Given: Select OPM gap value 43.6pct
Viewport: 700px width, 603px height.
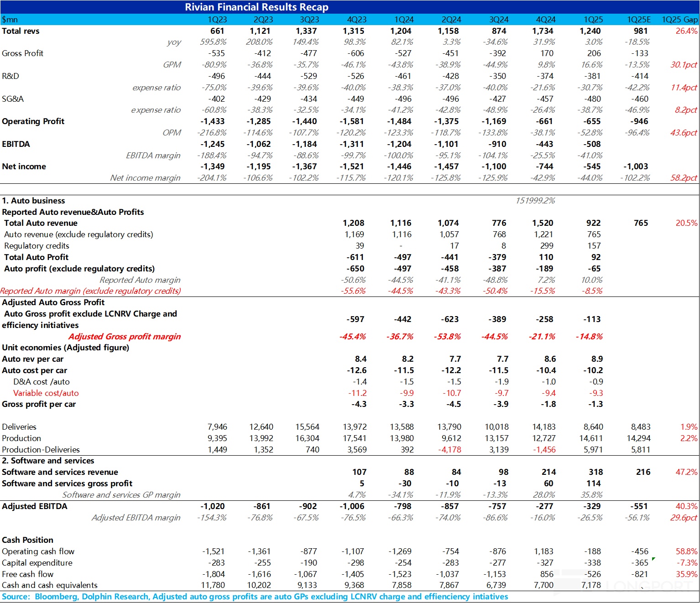Looking at the screenshot, I should click(x=684, y=133).
